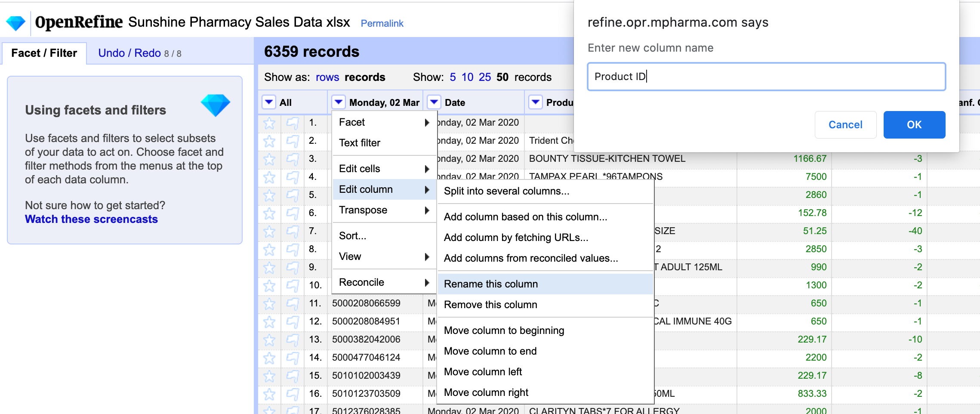This screenshot has height=414, width=980.
Task: Click the OpenRefine diamond logo
Action: (x=16, y=23)
